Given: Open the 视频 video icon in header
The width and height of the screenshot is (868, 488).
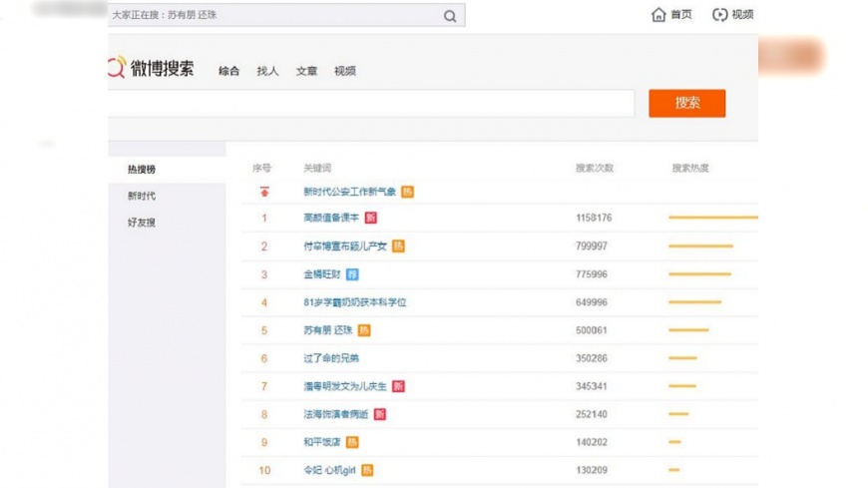Looking at the screenshot, I should click(x=719, y=14).
